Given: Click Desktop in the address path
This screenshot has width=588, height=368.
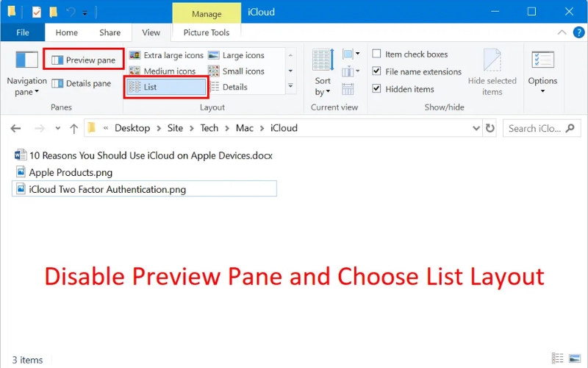Looking at the screenshot, I should [x=132, y=128].
